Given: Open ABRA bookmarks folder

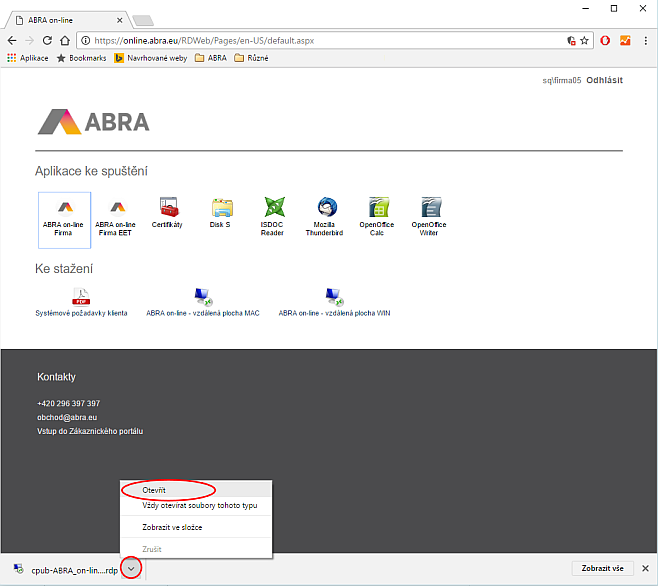Looking at the screenshot, I should tap(211, 58).
